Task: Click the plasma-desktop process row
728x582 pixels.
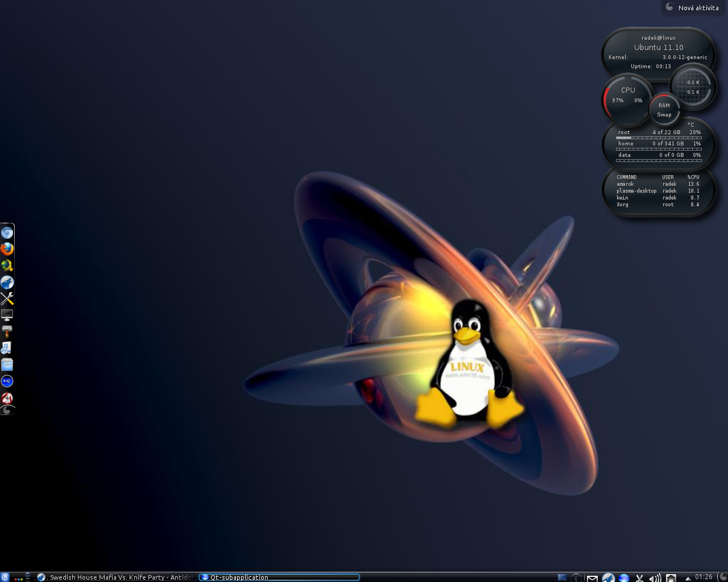Action: coord(658,191)
